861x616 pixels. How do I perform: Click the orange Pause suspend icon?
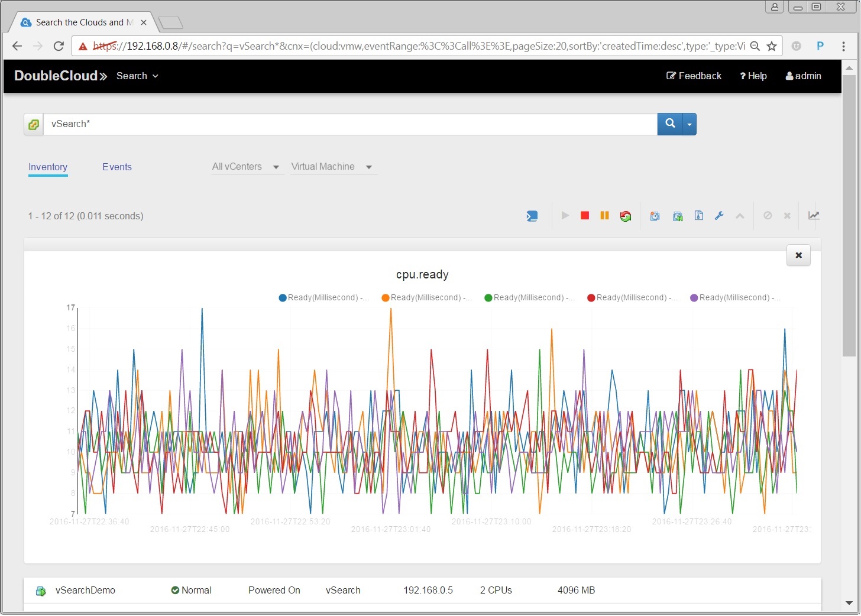pos(604,216)
